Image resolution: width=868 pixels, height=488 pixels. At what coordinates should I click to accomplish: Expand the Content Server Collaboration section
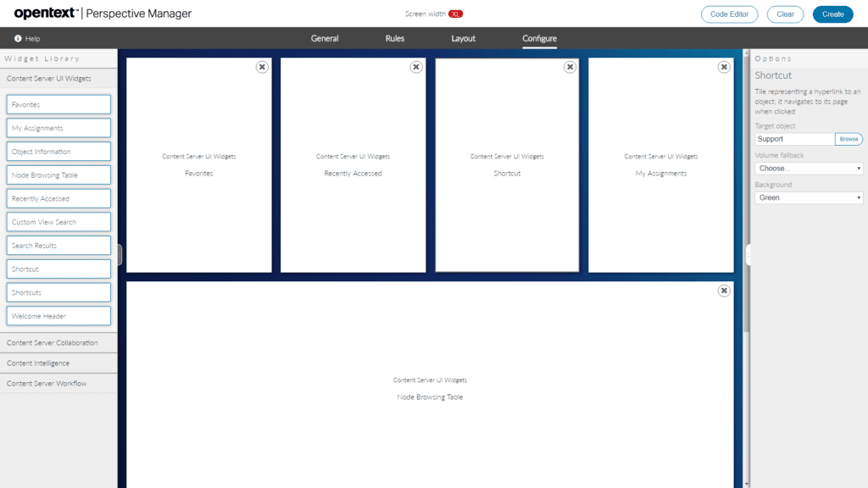[58, 342]
